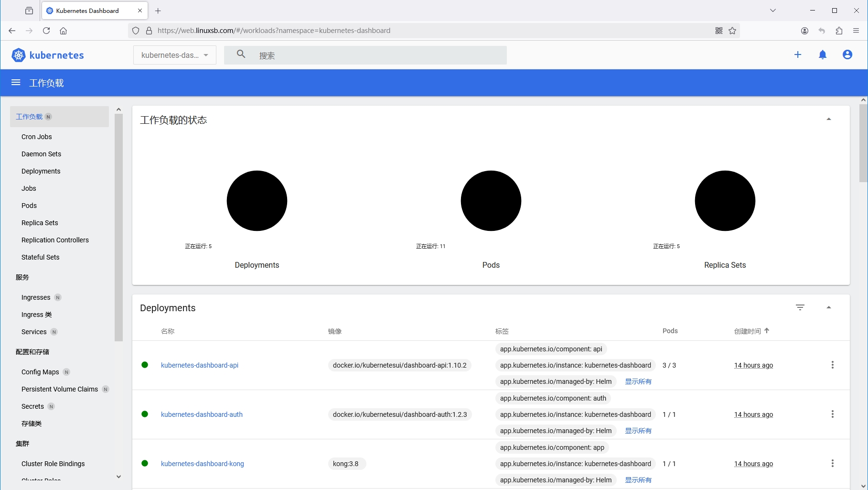
Task: Click the browser address bar URL
Action: click(274, 31)
